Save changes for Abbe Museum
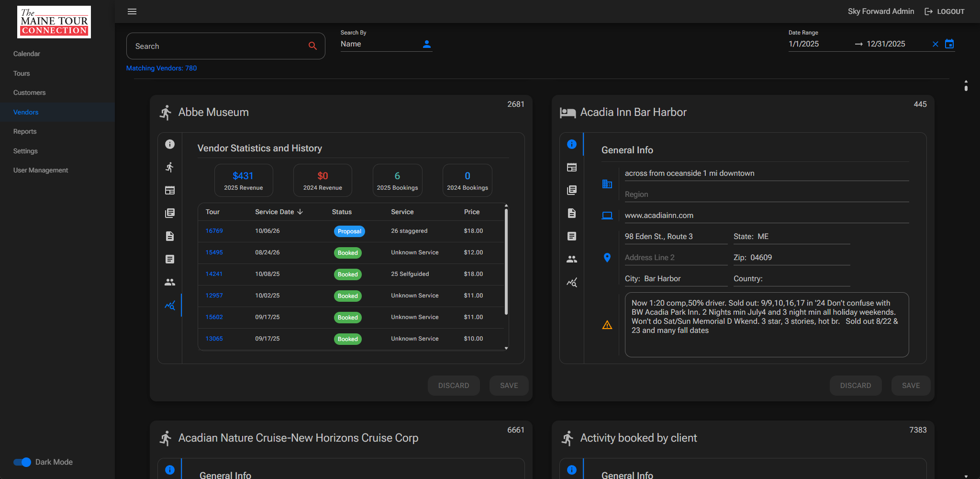This screenshot has width=980, height=479. click(509, 385)
